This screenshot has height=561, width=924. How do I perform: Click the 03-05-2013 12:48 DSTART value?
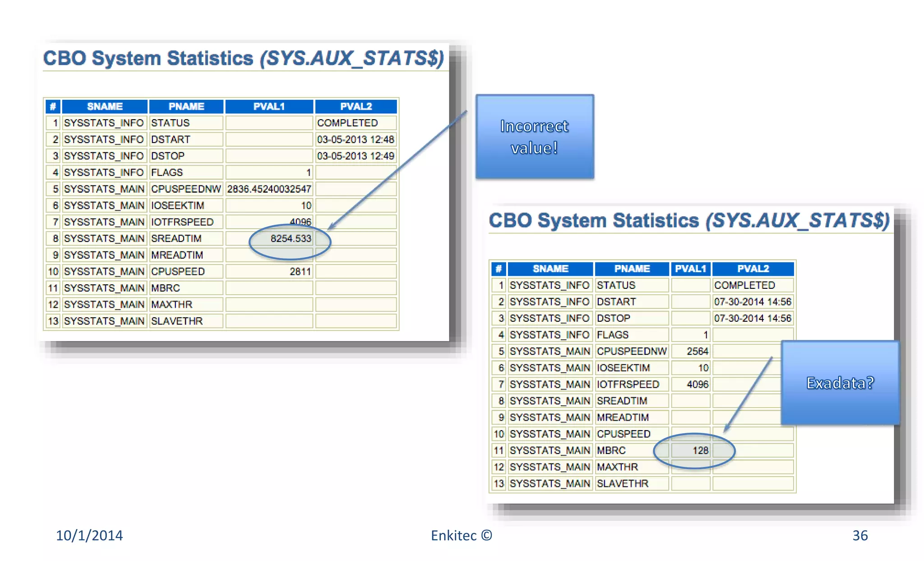pos(356,139)
